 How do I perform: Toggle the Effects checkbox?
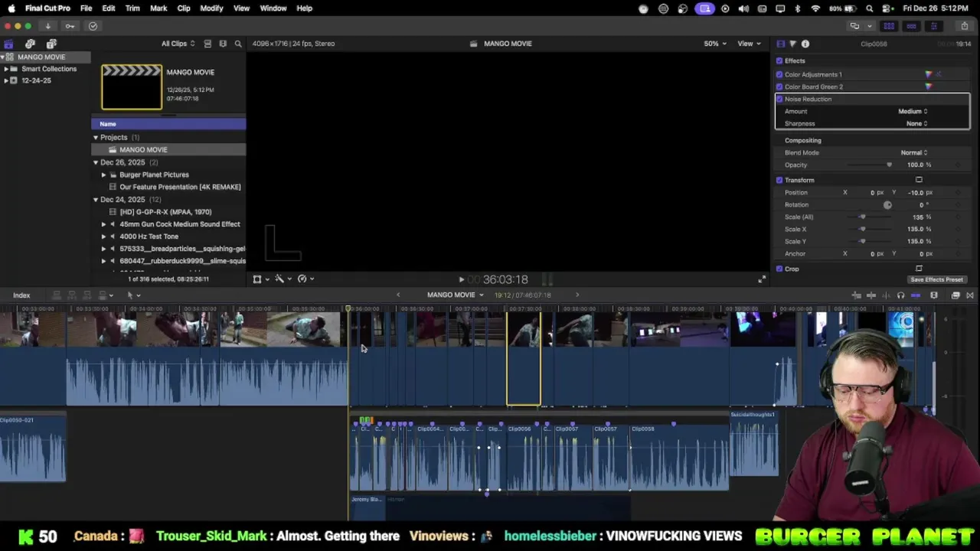pyautogui.click(x=779, y=60)
